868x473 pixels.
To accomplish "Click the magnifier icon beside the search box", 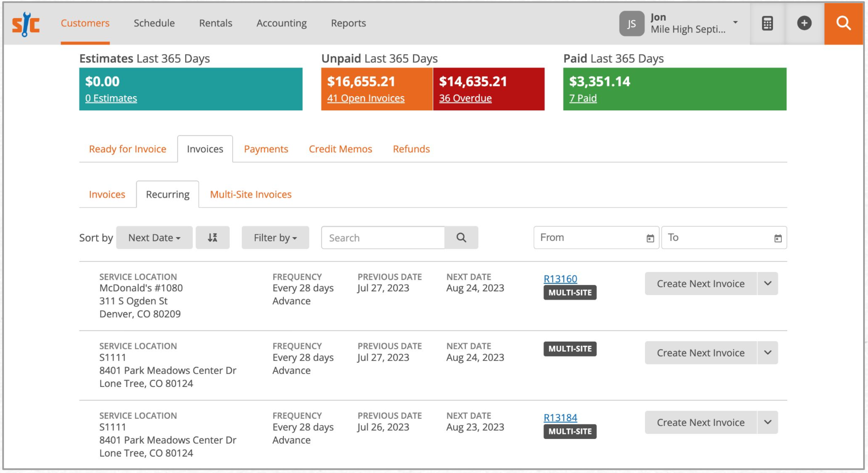I will 461,237.
